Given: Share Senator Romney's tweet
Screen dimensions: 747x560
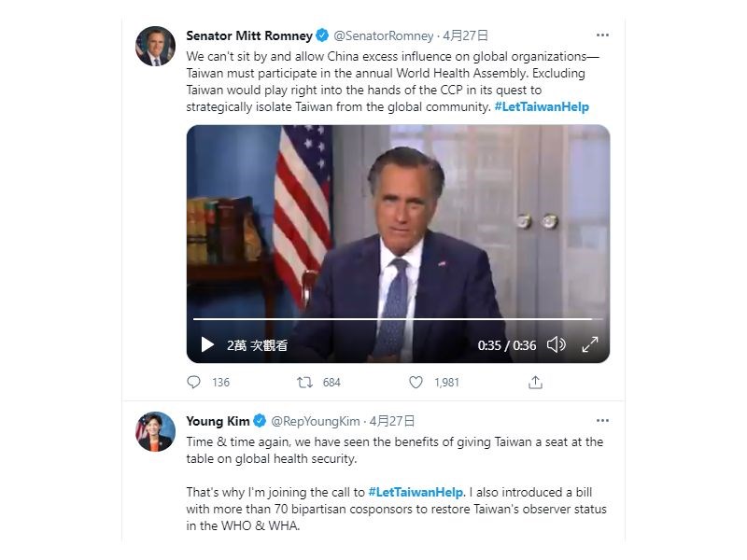Looking at the screenshot, I should click(535, 382).
